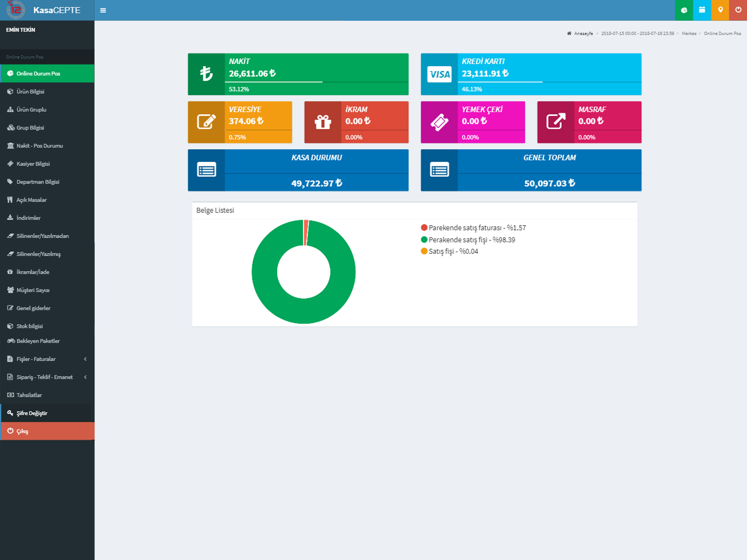Click the gift icon on İKRAM card

point(323,122)
